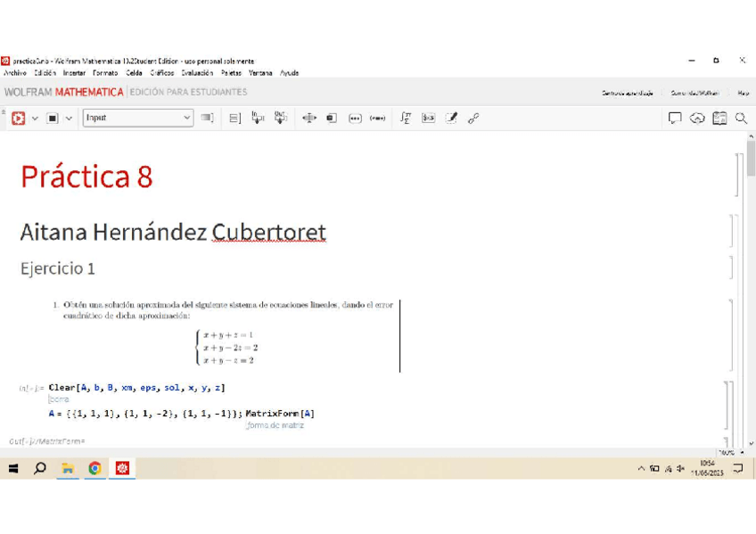Click the drawing tools pencil icon
The image size is (756, 534).
(x=451, y=118)
